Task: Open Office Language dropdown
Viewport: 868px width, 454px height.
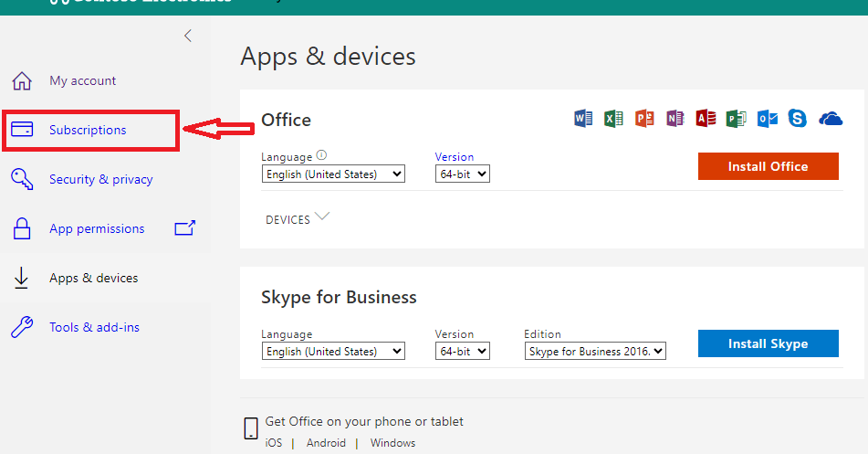Action: coord(333,174)
